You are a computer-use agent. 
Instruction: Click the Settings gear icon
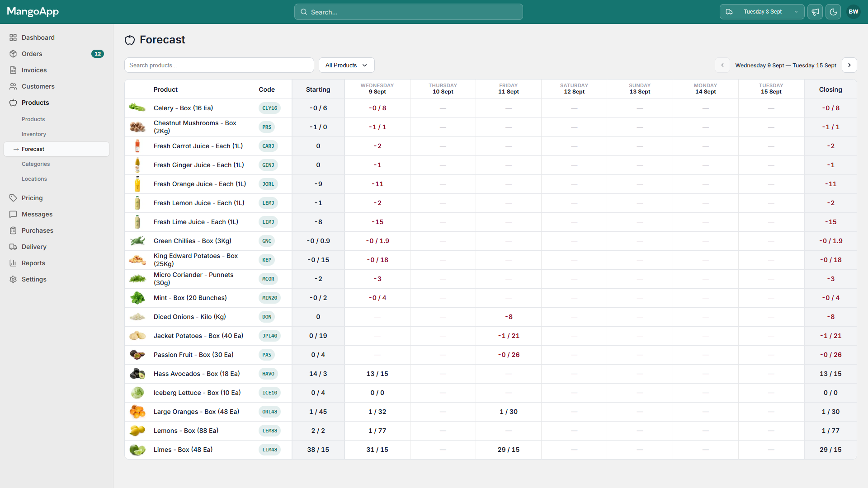[13, 279]
